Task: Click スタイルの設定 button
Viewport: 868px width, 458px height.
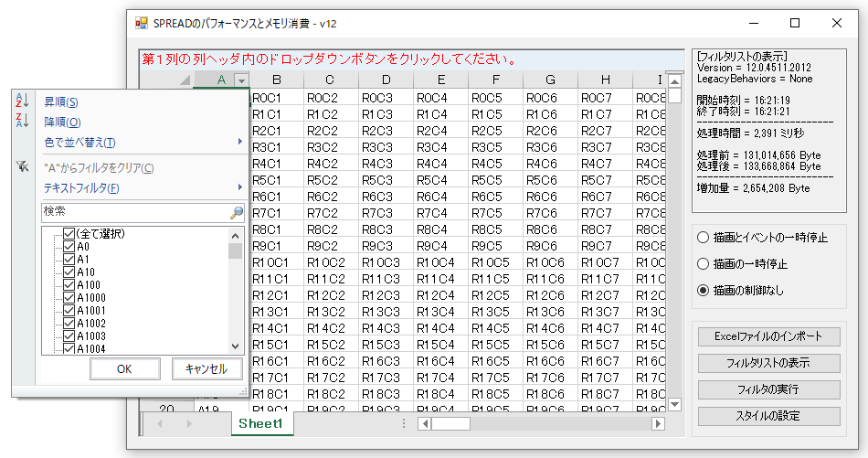Action: pyautogui.click(x=768, y=416)
